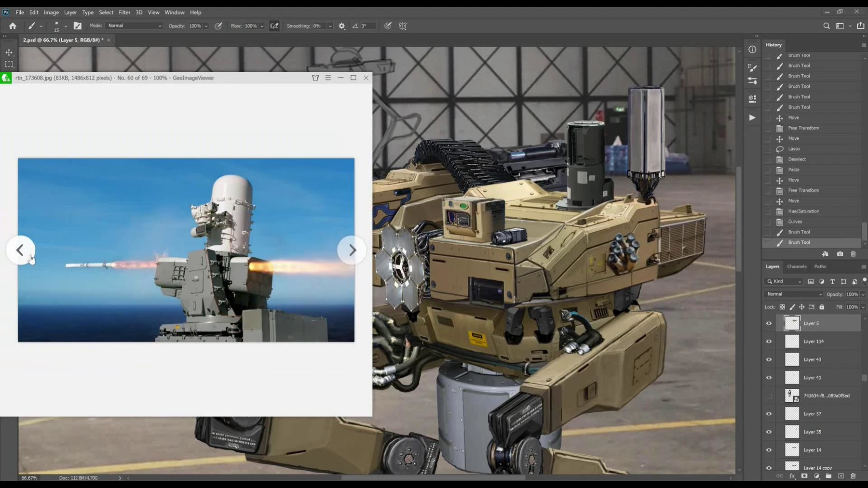Open the Filter menu
This screenshot has width=868, height=488.
click(x=124, y=12)
